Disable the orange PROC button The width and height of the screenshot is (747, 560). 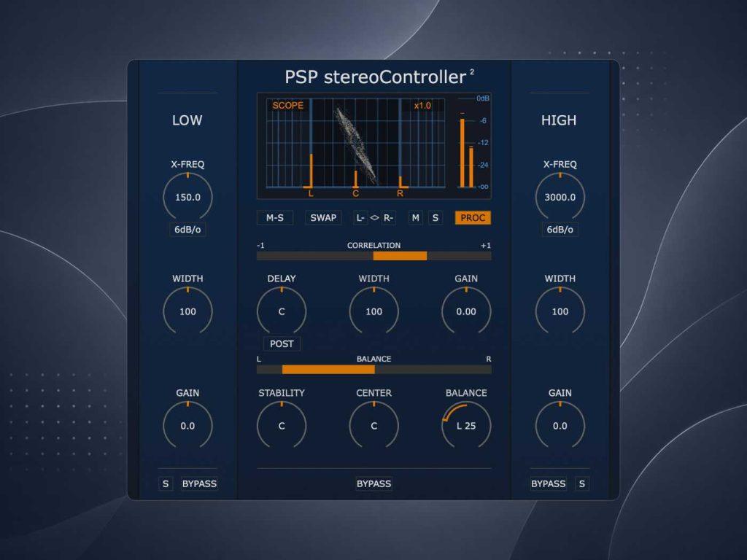[473, 217]
